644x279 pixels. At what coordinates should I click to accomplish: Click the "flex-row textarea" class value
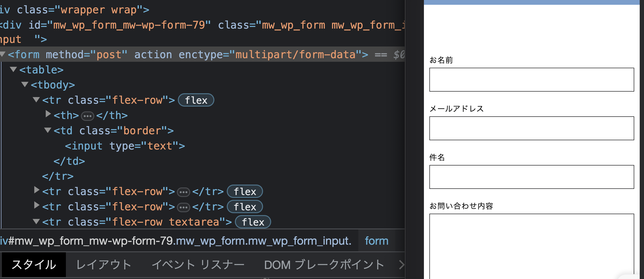165,222
